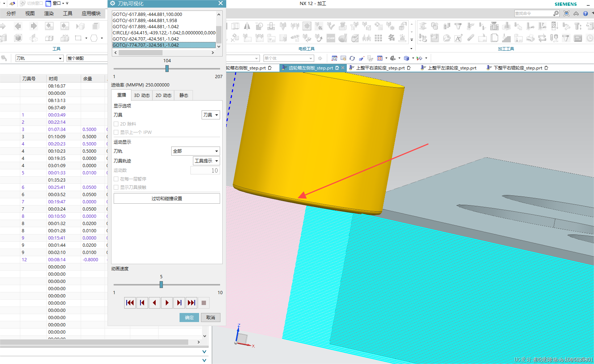The width and height of the screenshot is (594, 364).
Task: Click the toolpath position slider handle at 104
Action: tap(167, 68)
